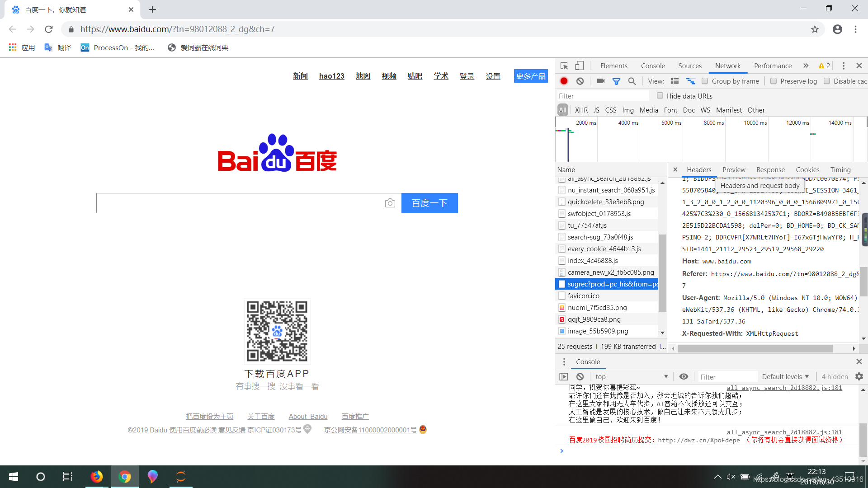The image size is (868, 488).
Task: Click the Baidu app QR code image
Action: (x=277, y=331)
